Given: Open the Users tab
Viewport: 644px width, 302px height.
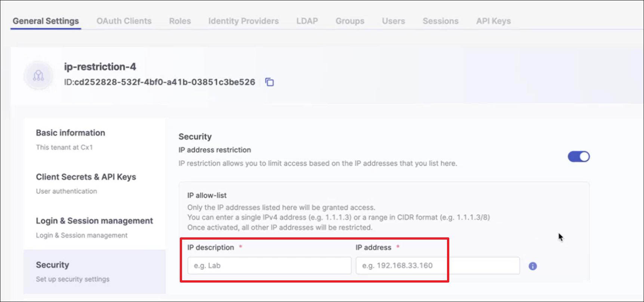Looking at the screenshot, I should (x=393, y=21).
